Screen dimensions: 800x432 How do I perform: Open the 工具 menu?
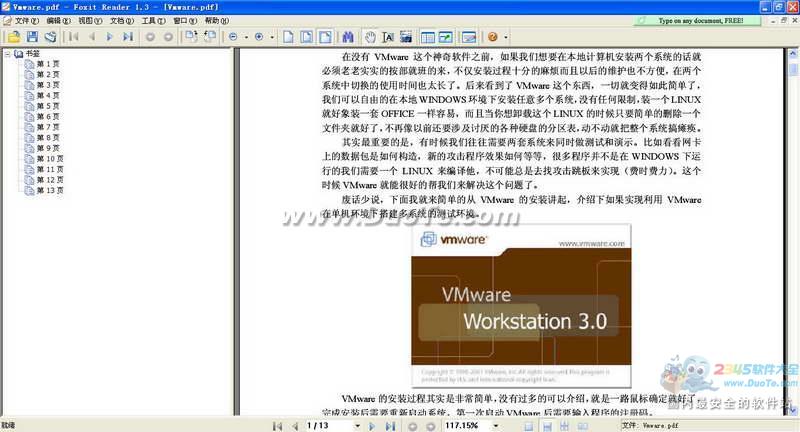point(153,20)
